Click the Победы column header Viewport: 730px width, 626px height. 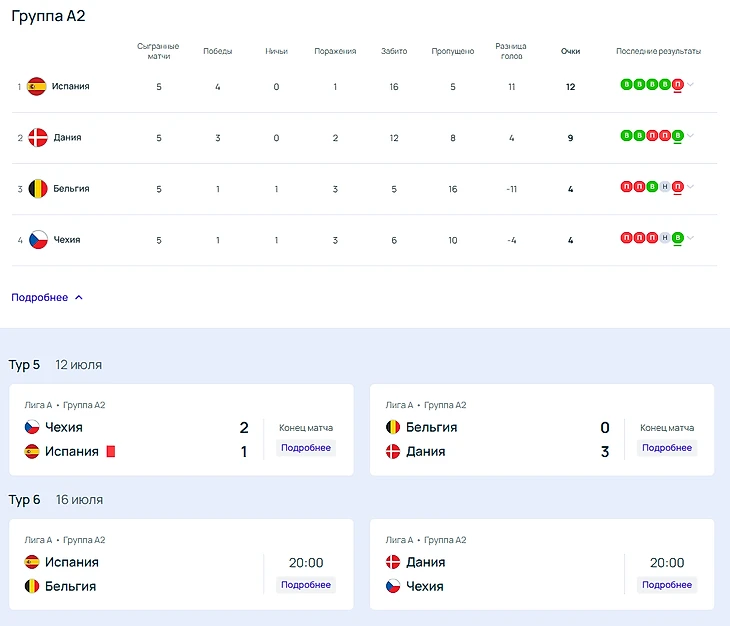pyautogui.click(x=217, y=51)
